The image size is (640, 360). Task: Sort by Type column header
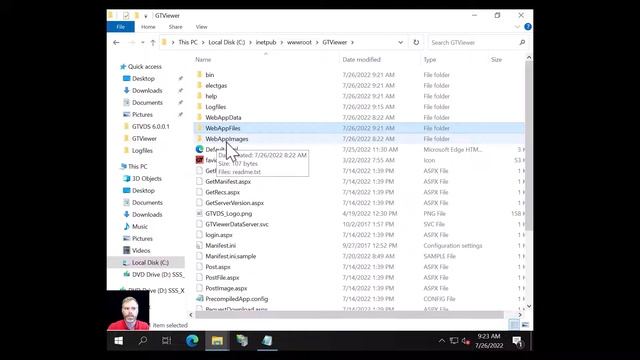pyautogui.click(x=430, y=60)
